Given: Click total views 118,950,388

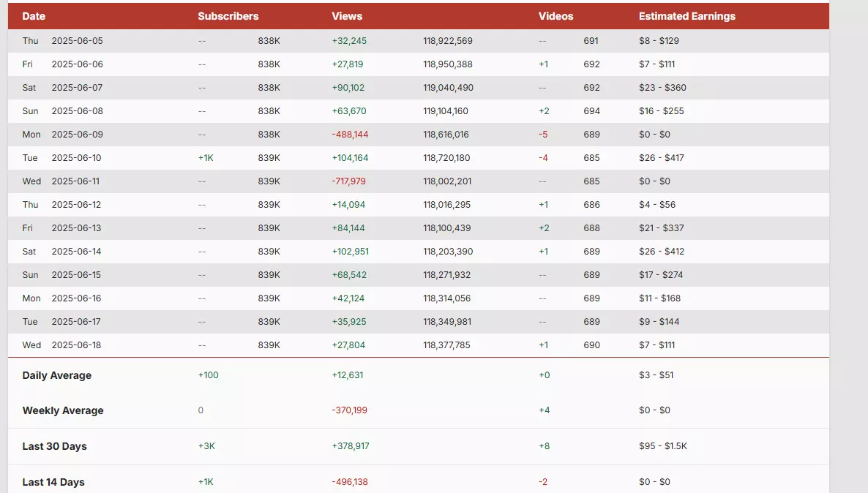Looking at the screenshot, I should tap(448, 64).
